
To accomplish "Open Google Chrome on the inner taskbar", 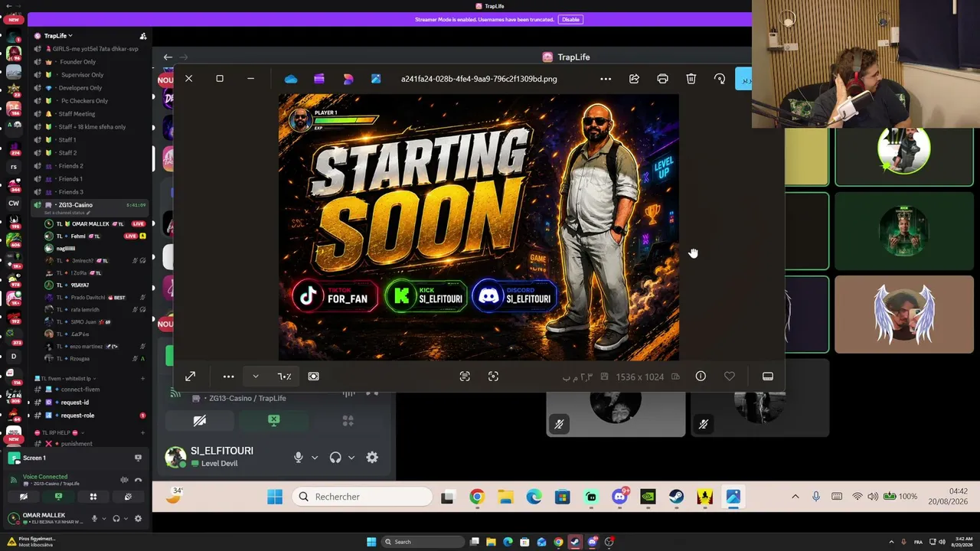I will click(x=476, y=497).
